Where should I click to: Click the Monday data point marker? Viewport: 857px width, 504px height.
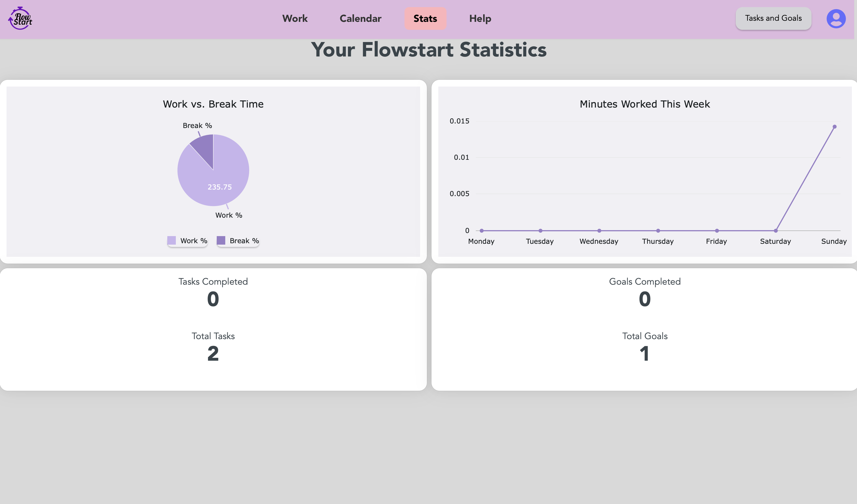(x=481, y=231)
